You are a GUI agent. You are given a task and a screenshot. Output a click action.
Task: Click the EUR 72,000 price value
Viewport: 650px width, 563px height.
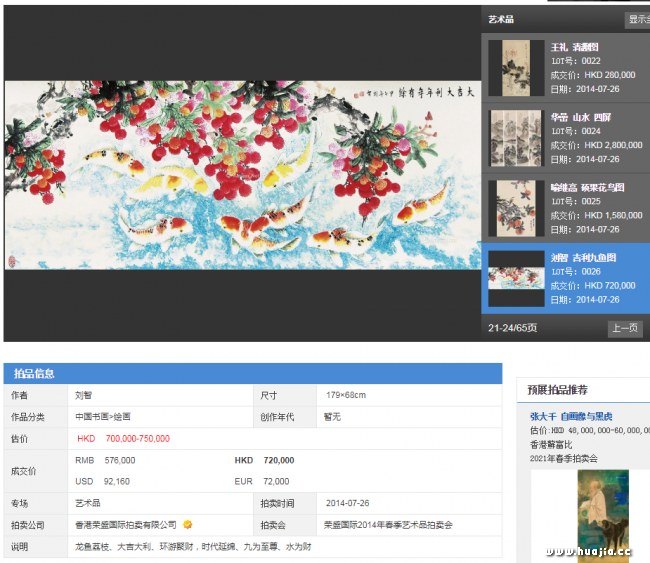tap(262, 481)
